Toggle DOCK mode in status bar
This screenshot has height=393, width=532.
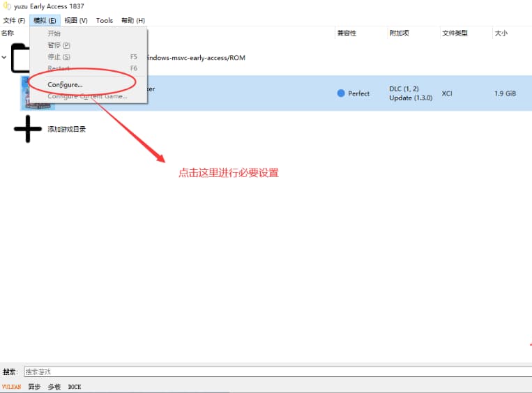pyautogui.click(x=75, y=387)
